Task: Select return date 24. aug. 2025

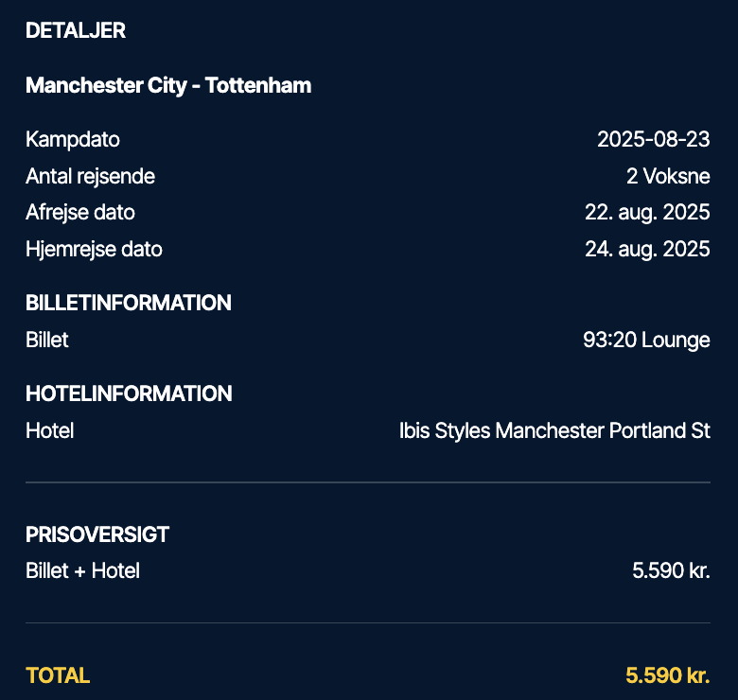Action: pyautogui.click(x=647, y=250)
